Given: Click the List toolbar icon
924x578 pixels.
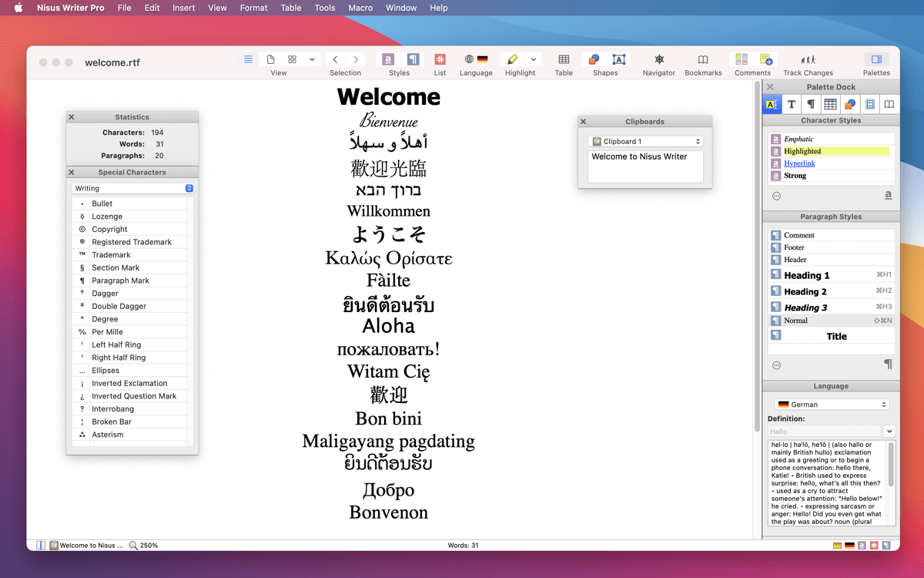Looking at the screenshot, I should pos(440,59).
